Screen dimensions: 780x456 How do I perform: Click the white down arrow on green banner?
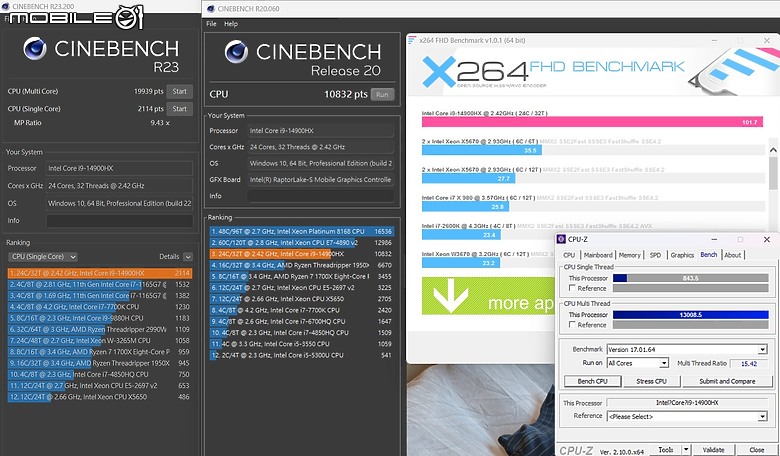[450, 295]
